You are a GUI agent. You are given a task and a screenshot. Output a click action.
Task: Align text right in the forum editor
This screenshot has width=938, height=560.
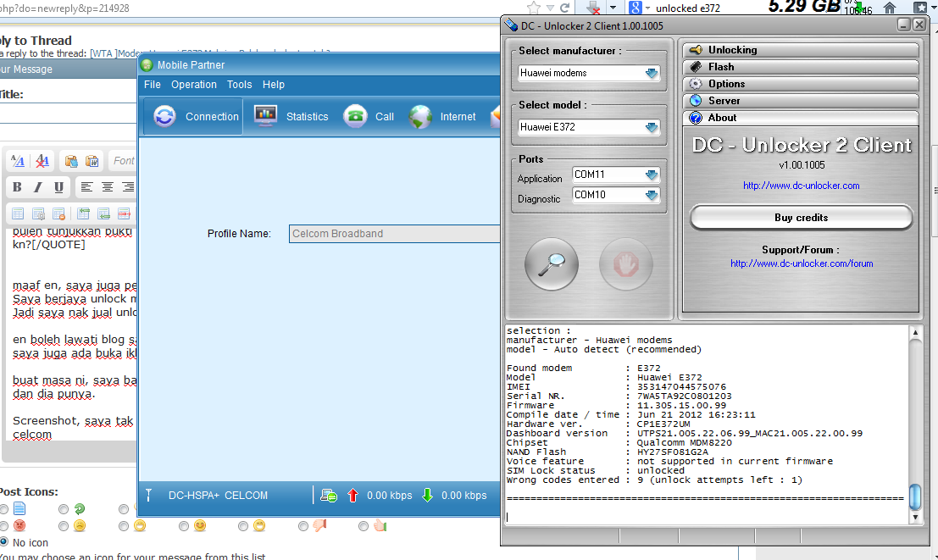pos(128,187)
